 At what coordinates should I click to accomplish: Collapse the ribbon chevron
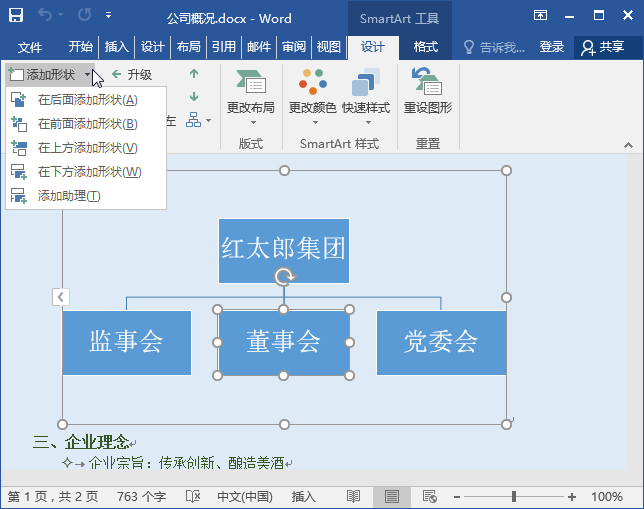[628, 145]
